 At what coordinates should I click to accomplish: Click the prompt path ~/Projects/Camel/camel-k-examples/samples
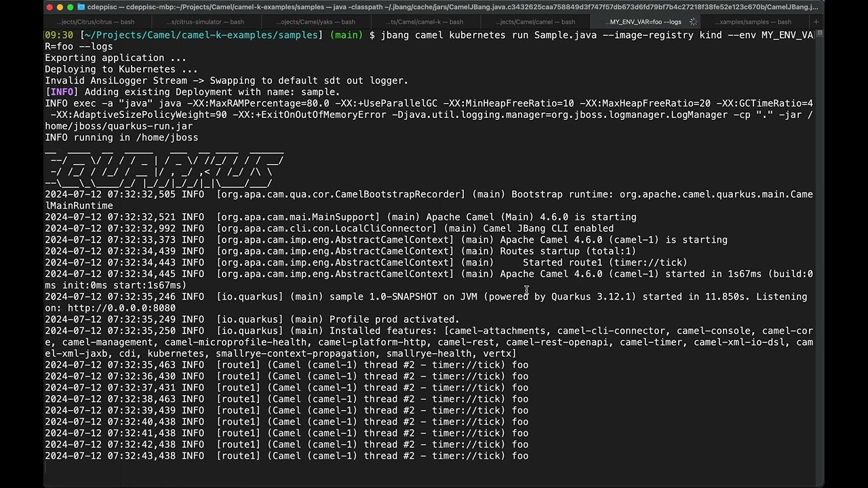pyautogui.click(x=202, y=35)
